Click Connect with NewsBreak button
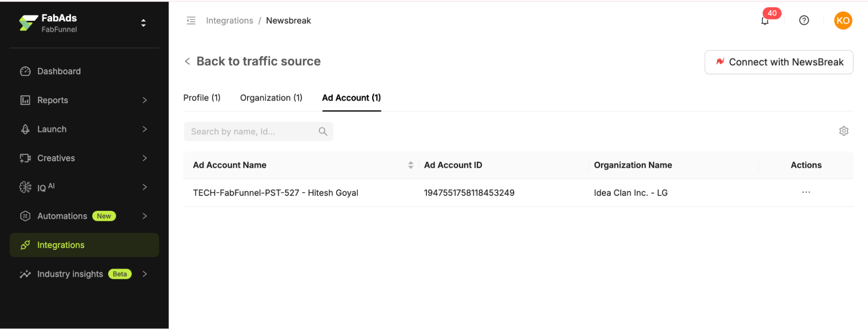Image resolution: width=868 pixels, height=329 pixels. click(779, 62)
